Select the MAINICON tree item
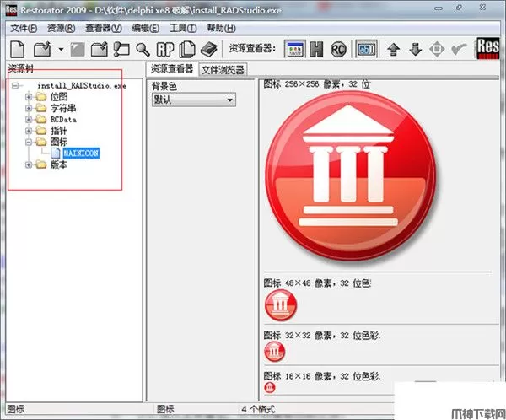 click(x=82, y=153)
